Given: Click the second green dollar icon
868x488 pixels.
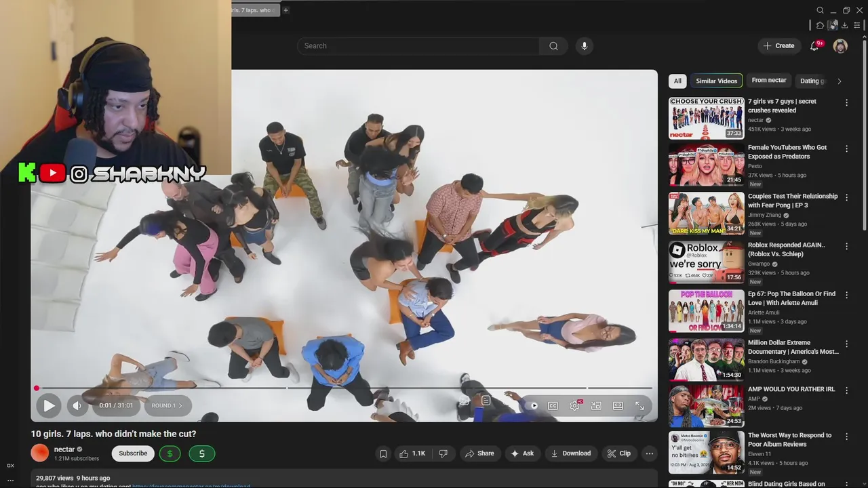Looking at the screenshot, I should (x=201, y=453).
